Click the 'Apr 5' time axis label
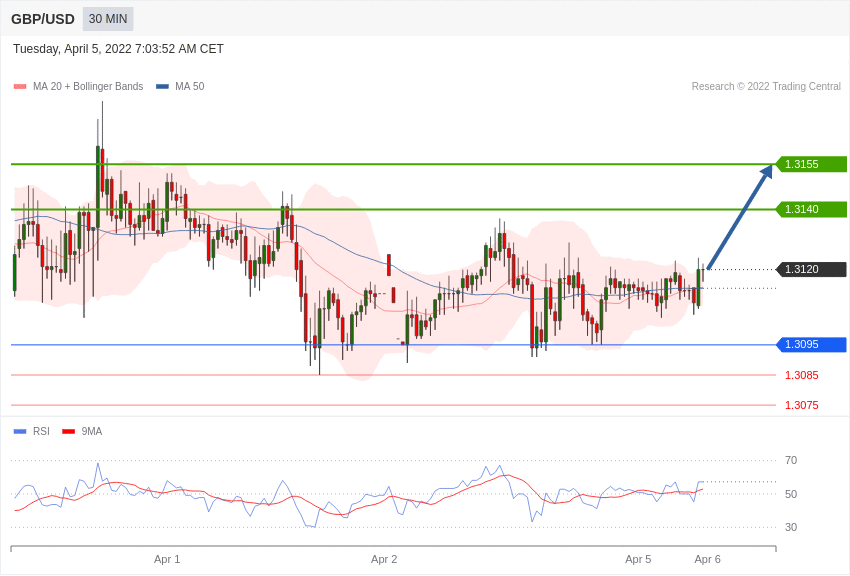850x576 pixels. click(x=638, y=559)
